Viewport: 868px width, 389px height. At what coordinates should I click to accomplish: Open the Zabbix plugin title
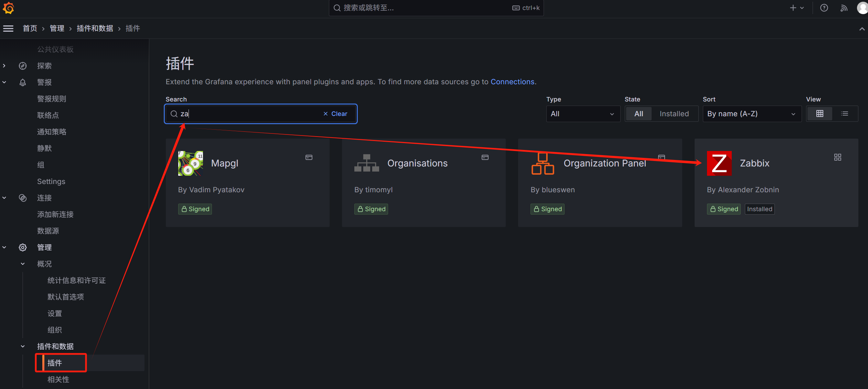[x=754, y=163]
